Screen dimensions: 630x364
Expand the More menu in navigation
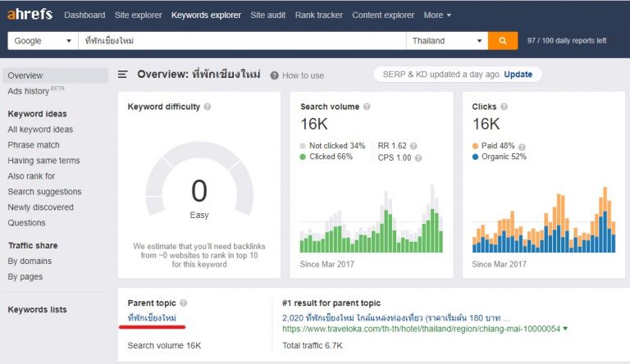click(x=437, y=15)
